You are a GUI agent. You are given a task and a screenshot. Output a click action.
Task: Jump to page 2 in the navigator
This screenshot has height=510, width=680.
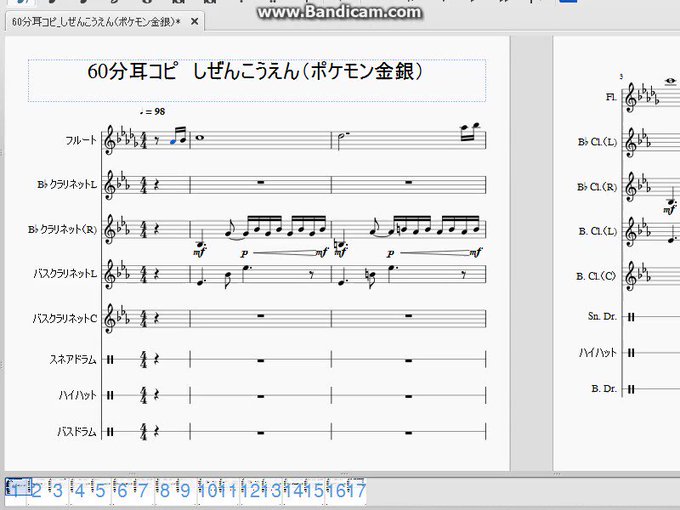[36, 490]
